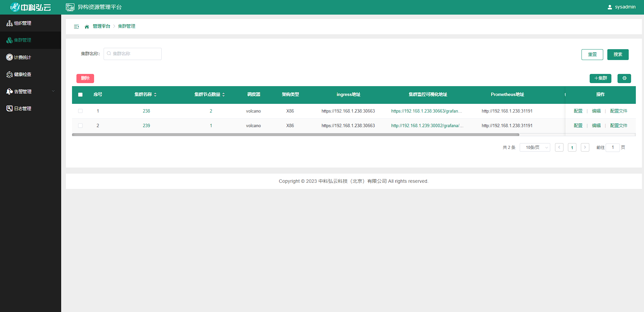Click the sysadmin user avatar icon
644x312 pixels.
click(610, 7)
